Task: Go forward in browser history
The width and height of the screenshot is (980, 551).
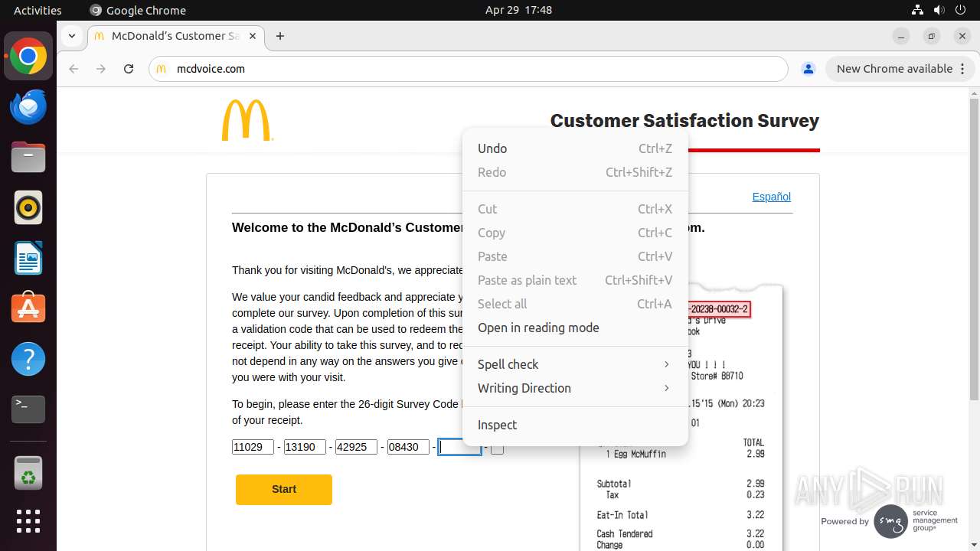Action: point(101,69)
